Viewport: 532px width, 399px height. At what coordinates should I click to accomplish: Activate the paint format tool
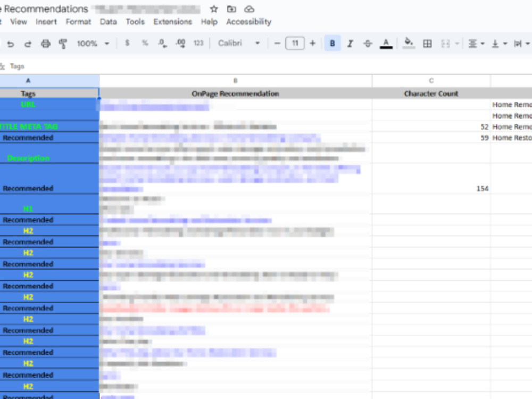click(x=63, y=44)
